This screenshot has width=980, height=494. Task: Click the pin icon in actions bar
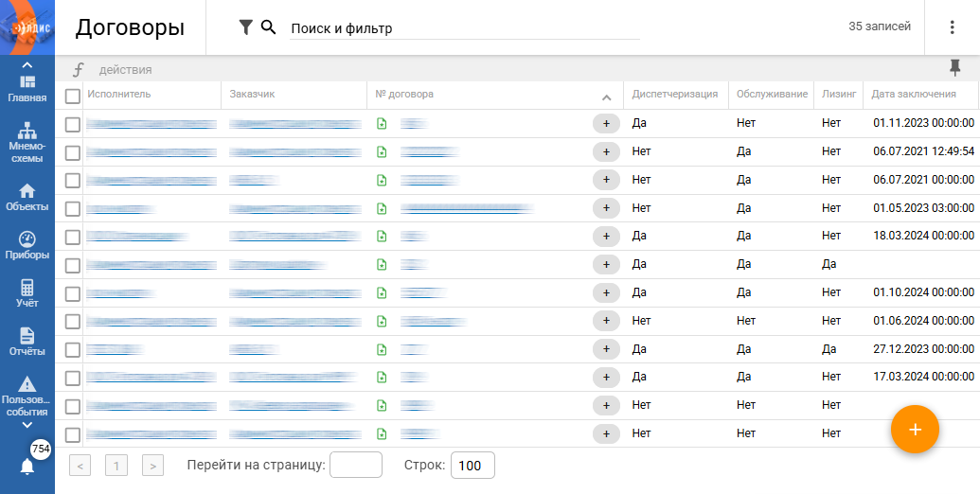954,68
